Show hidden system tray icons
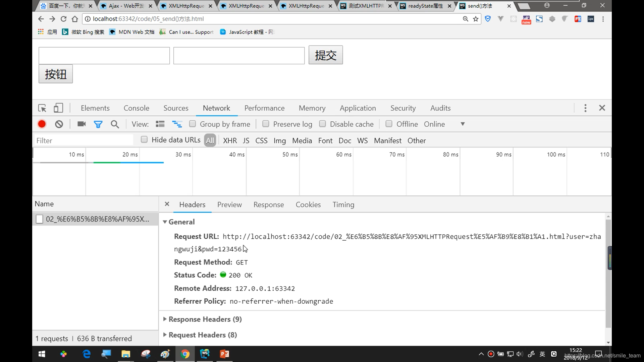Viewport: 644px width, 362px height. [x=481, y=354]
